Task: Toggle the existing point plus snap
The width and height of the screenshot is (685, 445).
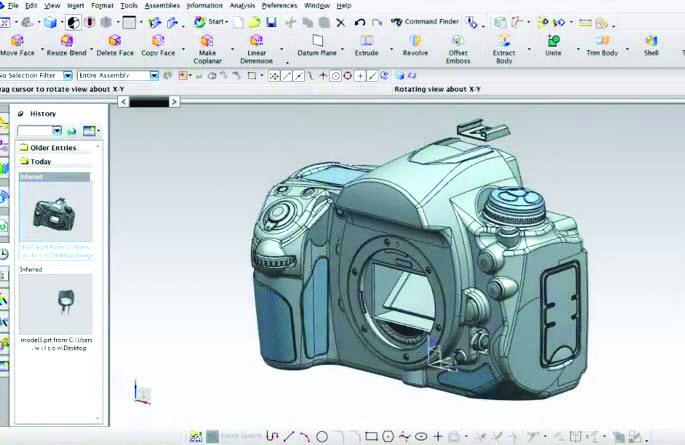Action: tap(360, 76)
